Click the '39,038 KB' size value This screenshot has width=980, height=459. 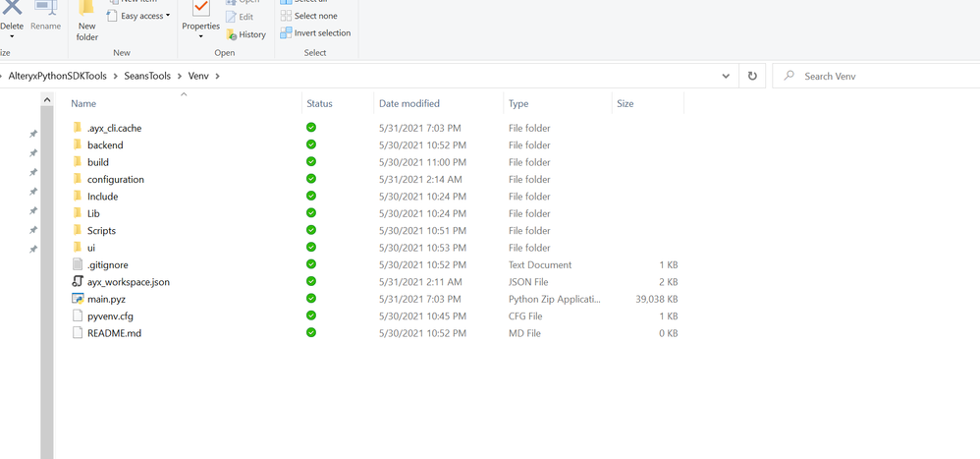click(x=657, y=299)
